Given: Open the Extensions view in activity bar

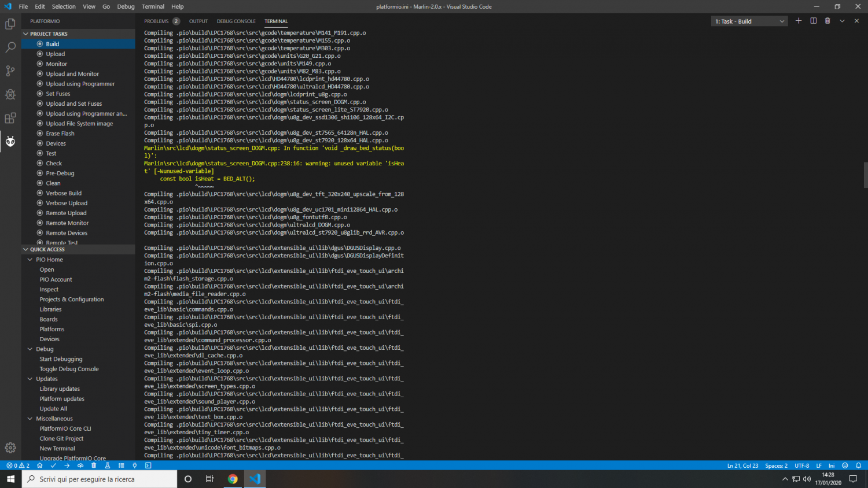Looking at the screenshot, I should (x=10, y=118).
